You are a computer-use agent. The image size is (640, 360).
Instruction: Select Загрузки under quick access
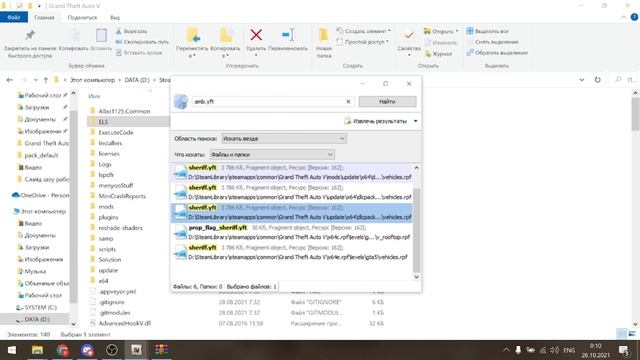(x=36, y=107)
